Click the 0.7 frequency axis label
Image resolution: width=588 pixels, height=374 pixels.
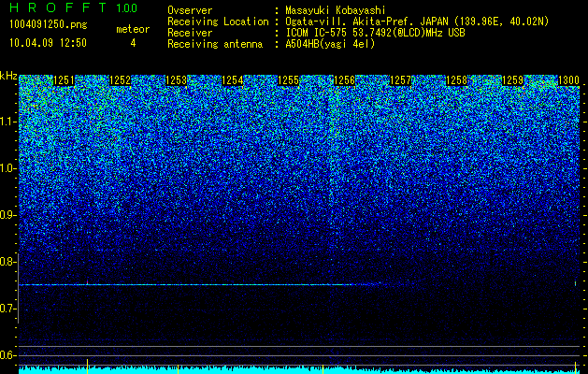tap(7, 309)
